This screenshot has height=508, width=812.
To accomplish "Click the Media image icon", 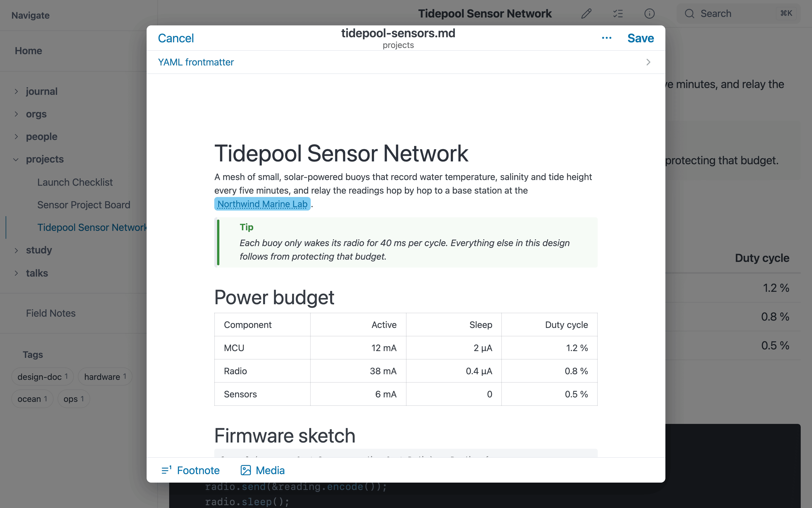I will [246, 470].
